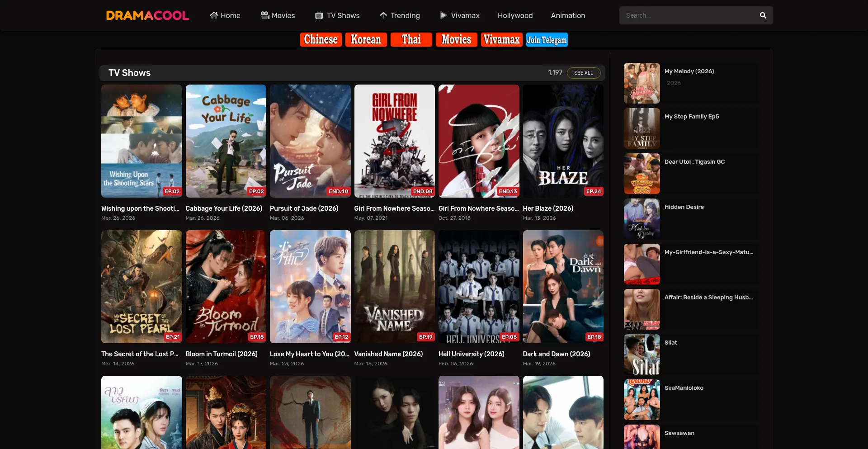Screen dimensions: 868x449
Task: Click the Affair: Beside a Sleeping Husb... title
Action: click(x=708, y=298)
